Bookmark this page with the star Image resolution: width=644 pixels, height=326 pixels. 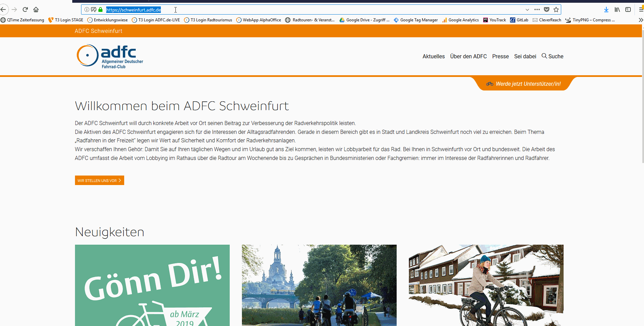tap(556, 9)
